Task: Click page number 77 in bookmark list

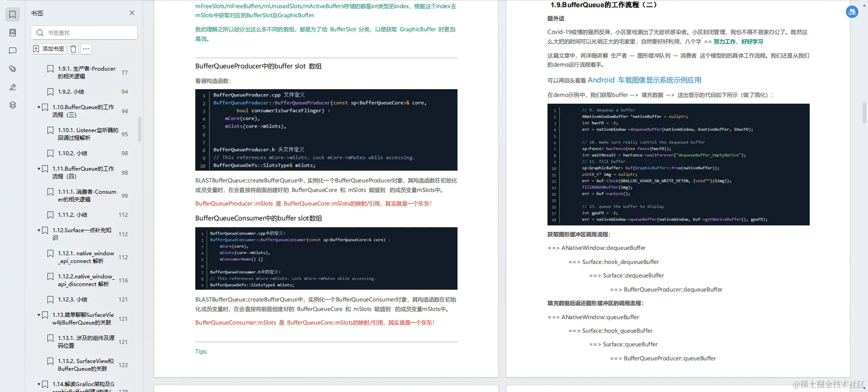Action: click(x=125, y=72)
